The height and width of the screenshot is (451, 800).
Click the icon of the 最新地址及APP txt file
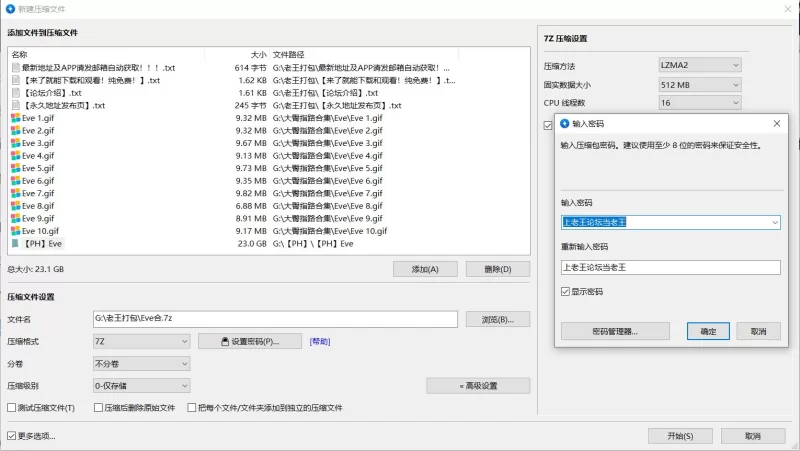pyautogui.click(x=16, y=68)
